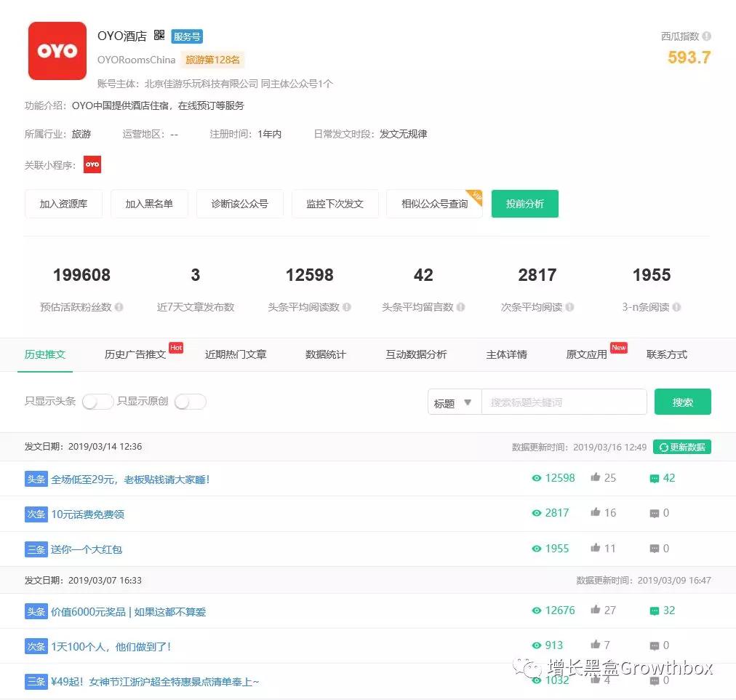Image resolution: width=736 pixels, height=700 pixels.
Task: Click the OYORoomsChina account ID text
Action: pyautogui.click(x=137, y=60)
